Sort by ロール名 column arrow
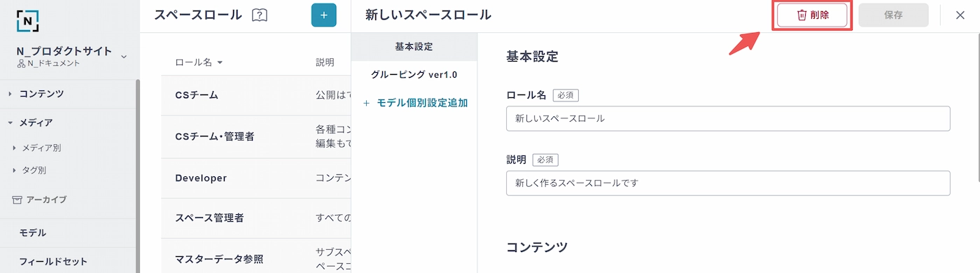Image resolution: width=980 pixels, height=273 pixels. pos(220,63)
